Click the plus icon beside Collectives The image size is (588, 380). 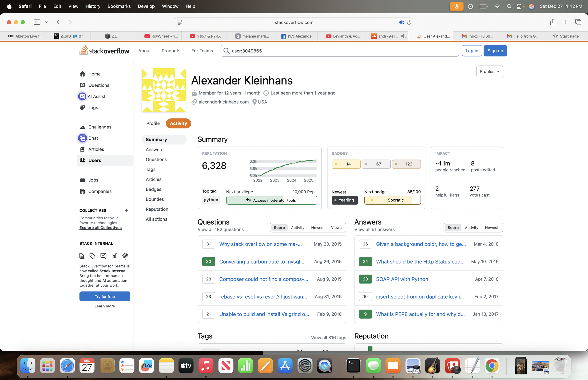(127, 210)
